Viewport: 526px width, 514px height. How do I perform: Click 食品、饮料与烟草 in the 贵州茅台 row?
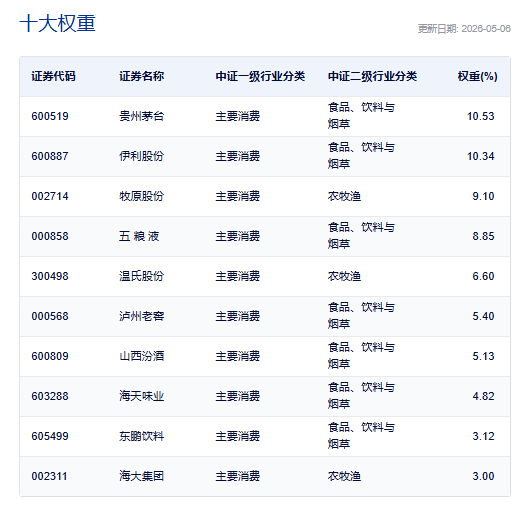pos(361,116)
